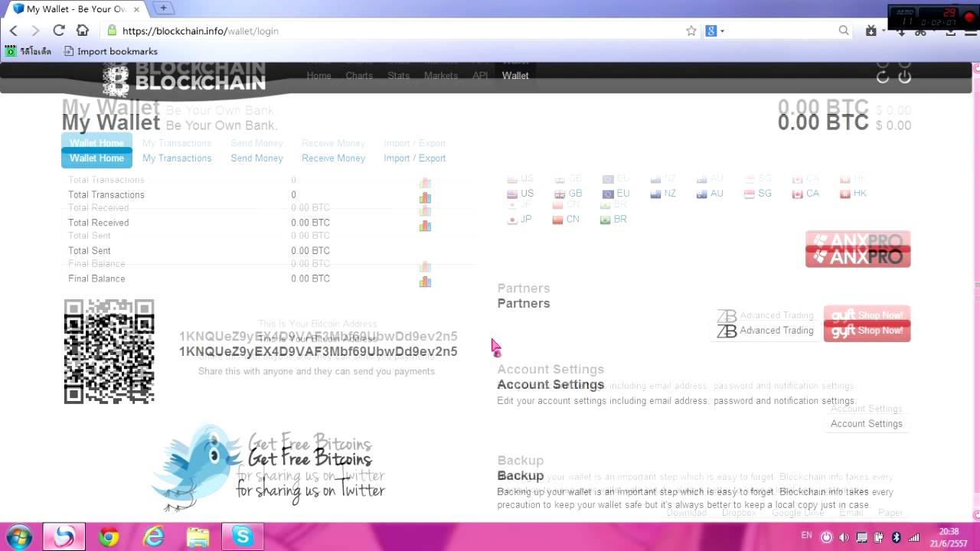The height and width of the screenshot is (551, 980).
Task: Click the ZB Advanced Trading link
Action: (x=766, y=331)
